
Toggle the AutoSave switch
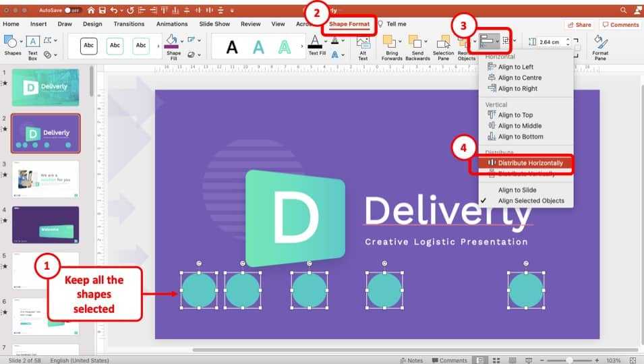pos(73,11)
